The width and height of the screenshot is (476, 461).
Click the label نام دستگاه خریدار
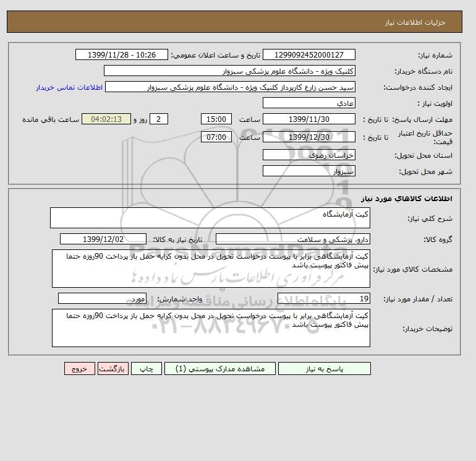pos(423,71)
